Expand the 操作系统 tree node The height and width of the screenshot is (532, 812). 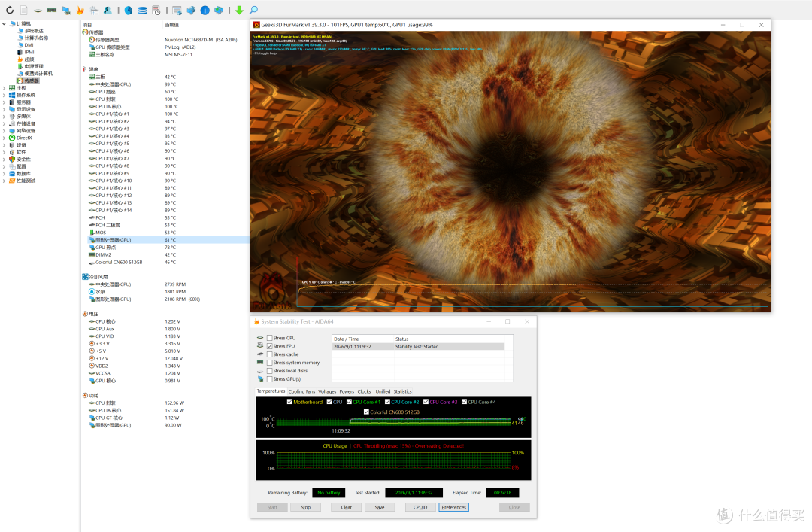coord(5,95)
